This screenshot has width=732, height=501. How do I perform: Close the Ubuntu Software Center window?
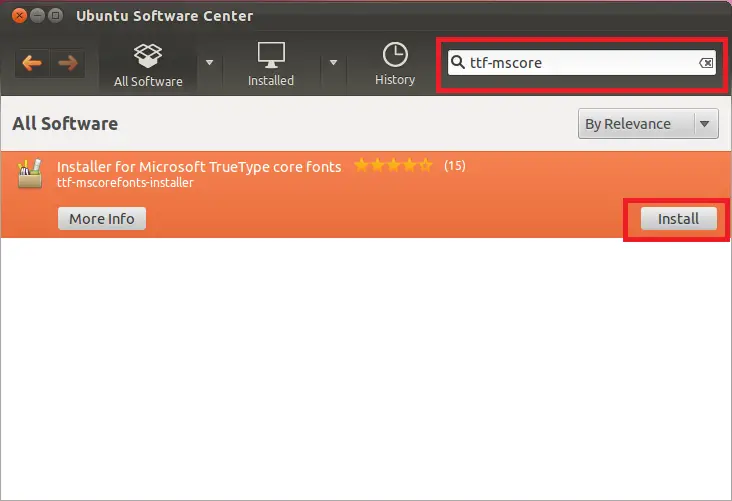(x=19, y=16)
